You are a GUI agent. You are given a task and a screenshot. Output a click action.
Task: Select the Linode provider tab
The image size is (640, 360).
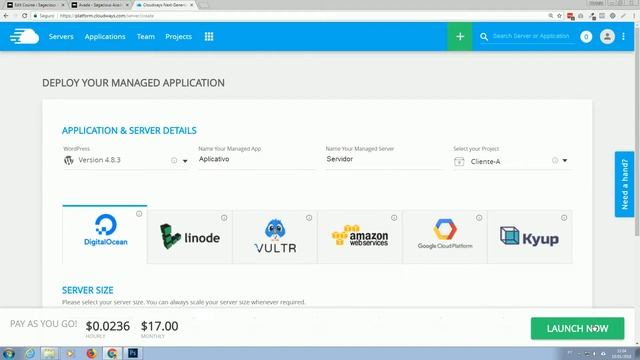190,237
